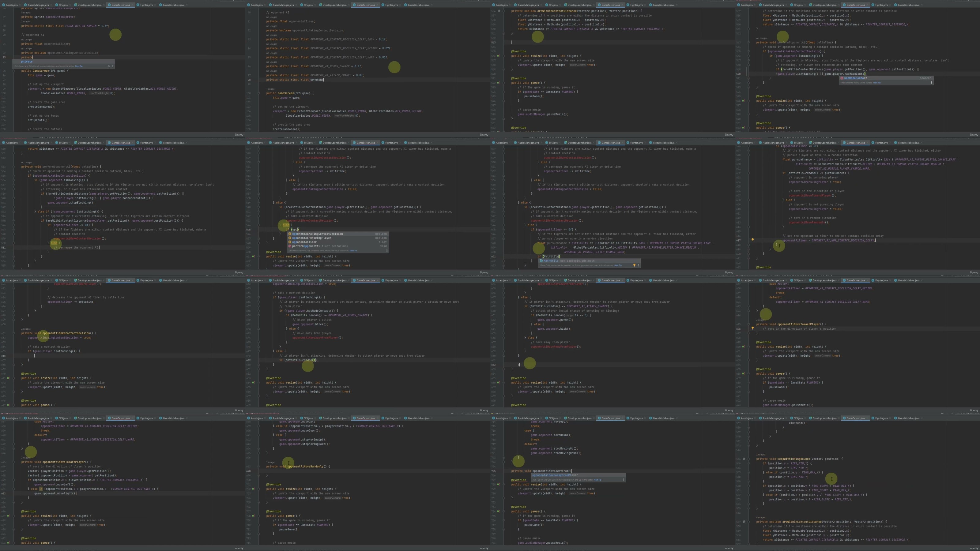This screenshot has width=980, height=551.
Task: Open the three-dot menu in the 'private' completion popup
Action: 113,66
